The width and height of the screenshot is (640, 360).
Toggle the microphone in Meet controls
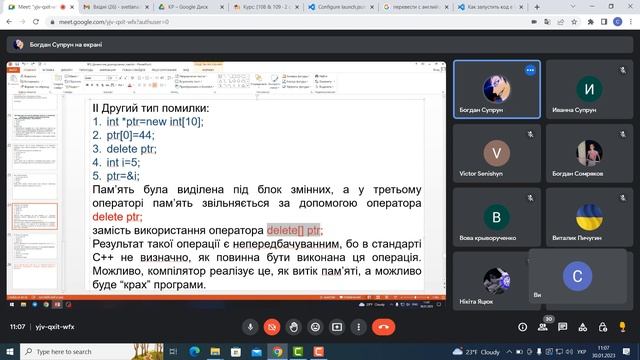coord(250,327)
